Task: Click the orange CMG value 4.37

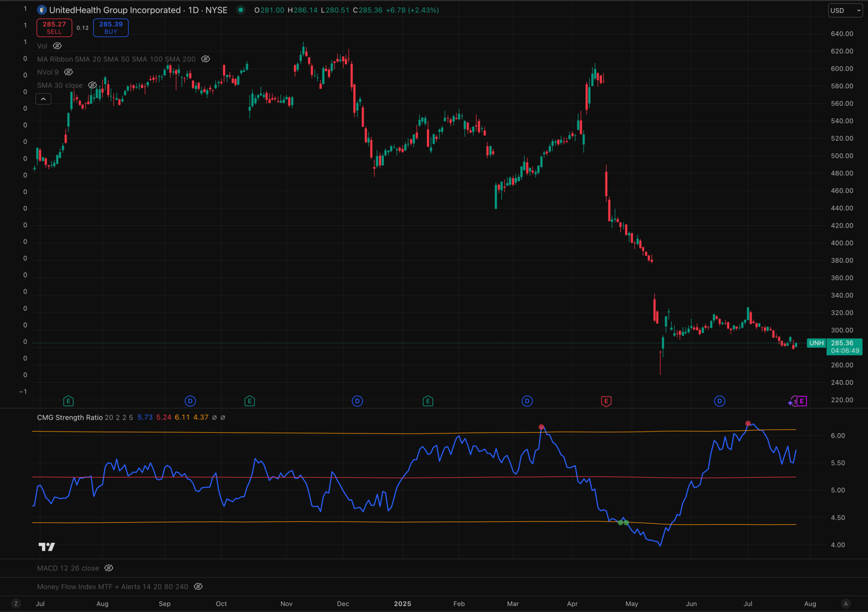Action: point(201,418)
